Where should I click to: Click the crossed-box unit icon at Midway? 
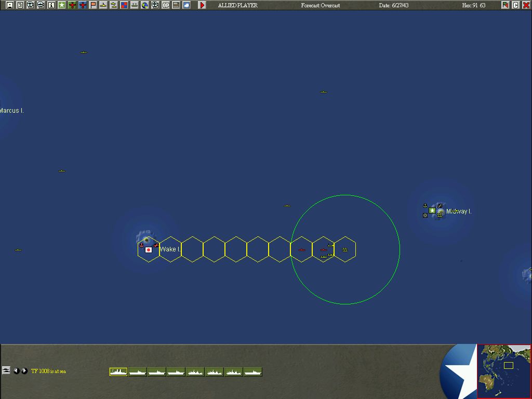click(425, 215)
